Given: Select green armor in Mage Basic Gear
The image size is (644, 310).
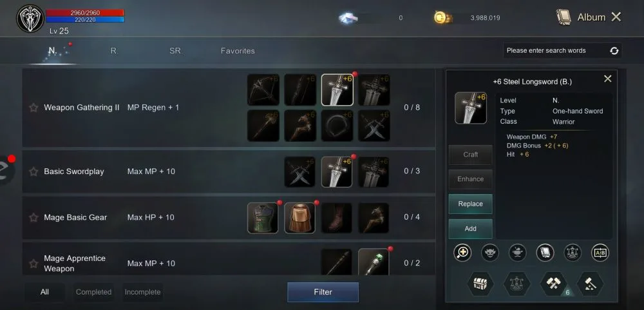Looking at the screenshot, I should pyautogui.click(x=263, y=218).
